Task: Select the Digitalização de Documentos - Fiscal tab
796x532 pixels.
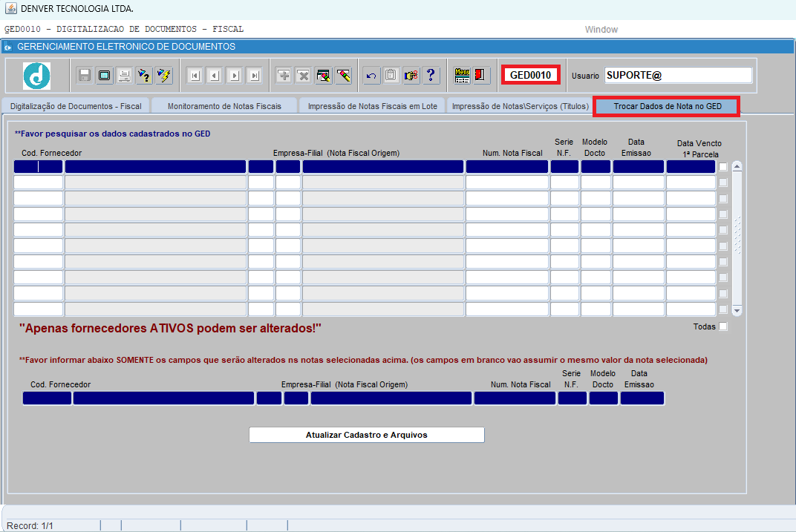Action: tap(76, 106)
